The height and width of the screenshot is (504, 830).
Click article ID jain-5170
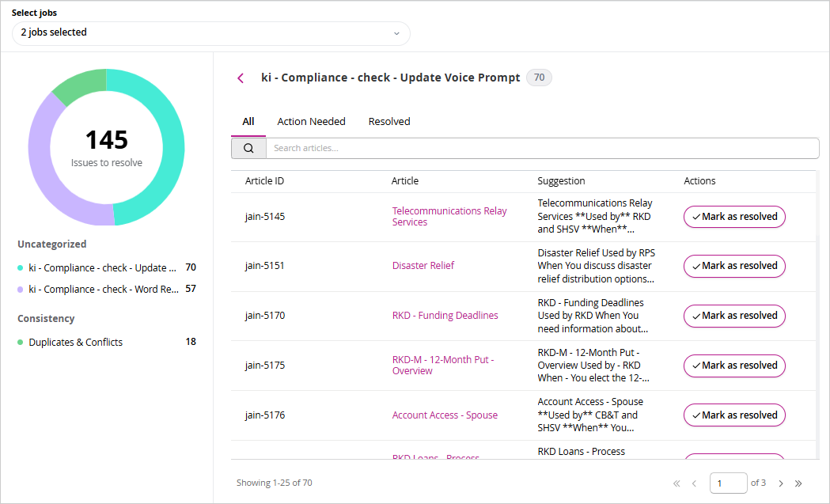pyautogui.click(x=265, y=316)
